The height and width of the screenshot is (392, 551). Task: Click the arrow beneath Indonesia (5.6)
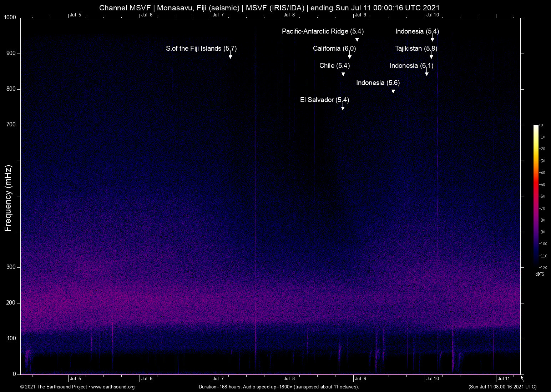[393, 90]
